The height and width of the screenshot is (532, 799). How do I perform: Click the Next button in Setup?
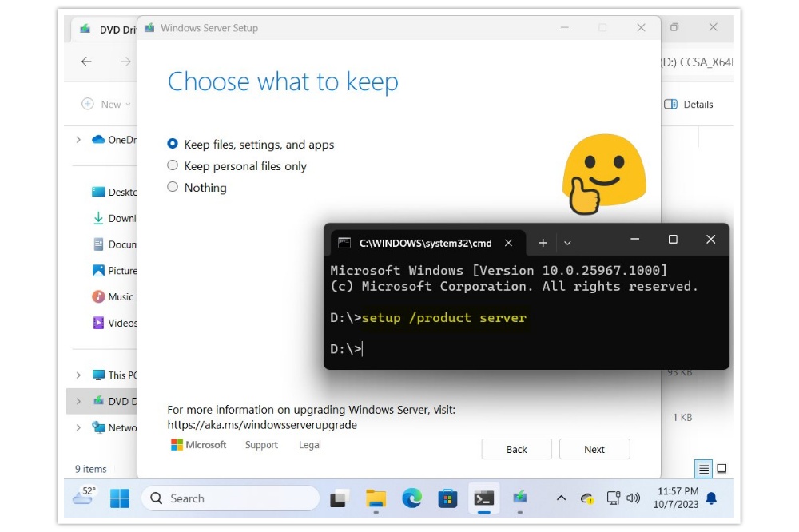[x=594, y=449]
